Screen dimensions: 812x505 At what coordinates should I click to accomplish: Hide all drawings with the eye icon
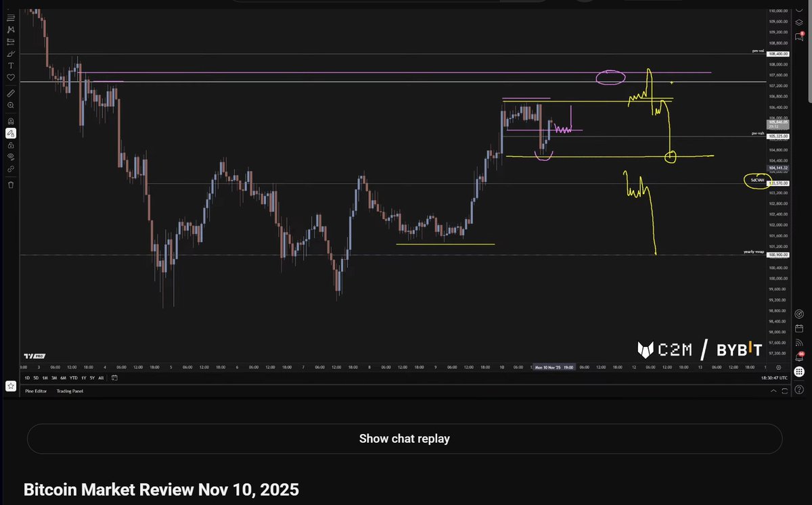(x=11, y=156)
